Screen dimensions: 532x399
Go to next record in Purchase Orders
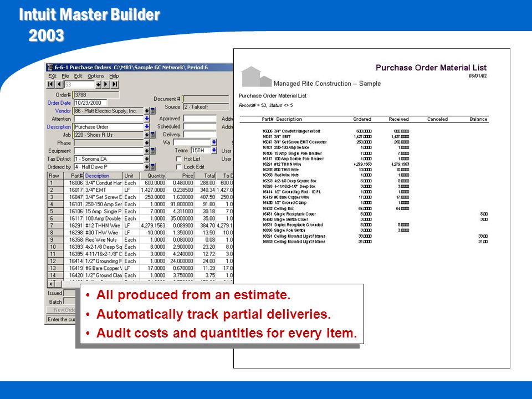(106, 84)
